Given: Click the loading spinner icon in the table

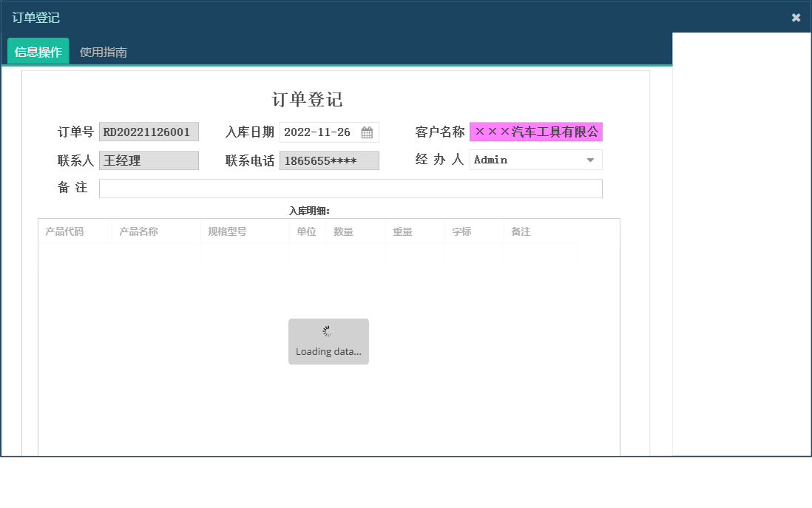Looking at the screenshot, I should pos(328,331).
